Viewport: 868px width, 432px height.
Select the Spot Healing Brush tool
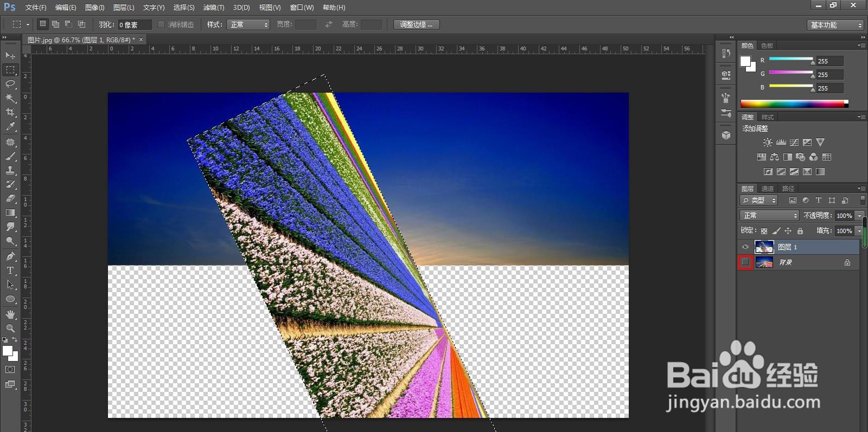[x=10, y=142]
